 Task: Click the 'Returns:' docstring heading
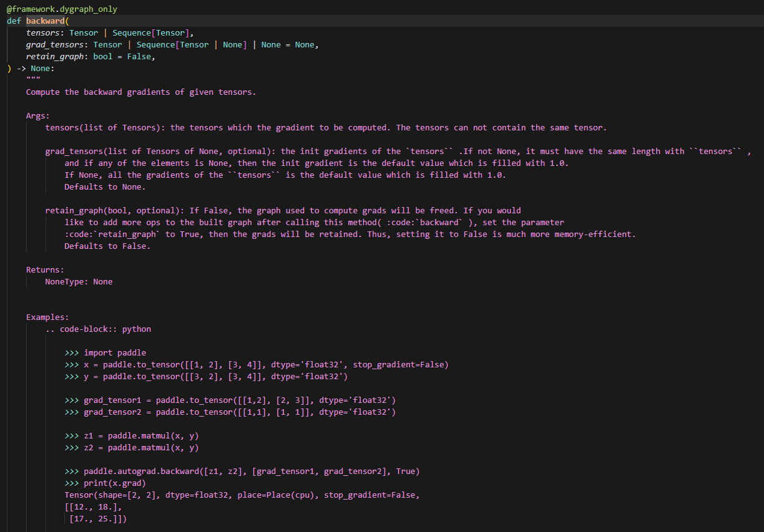coord(45,270)
